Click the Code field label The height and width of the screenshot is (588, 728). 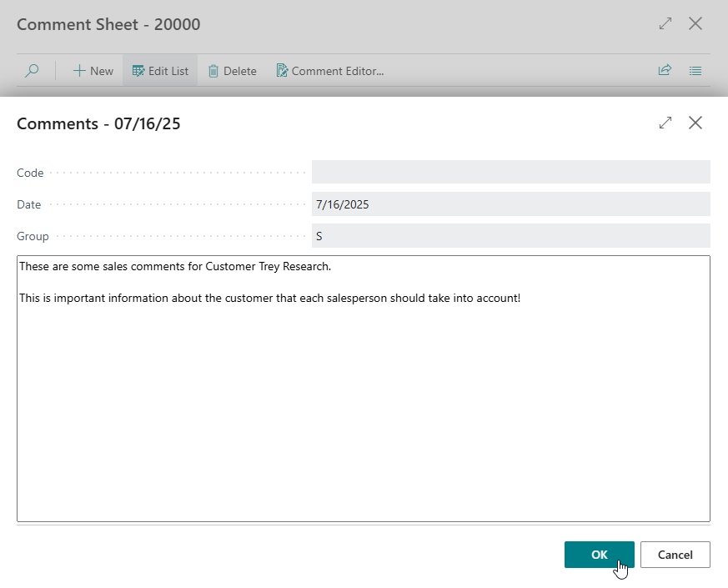pyautogui.click(x=30, y=173)
